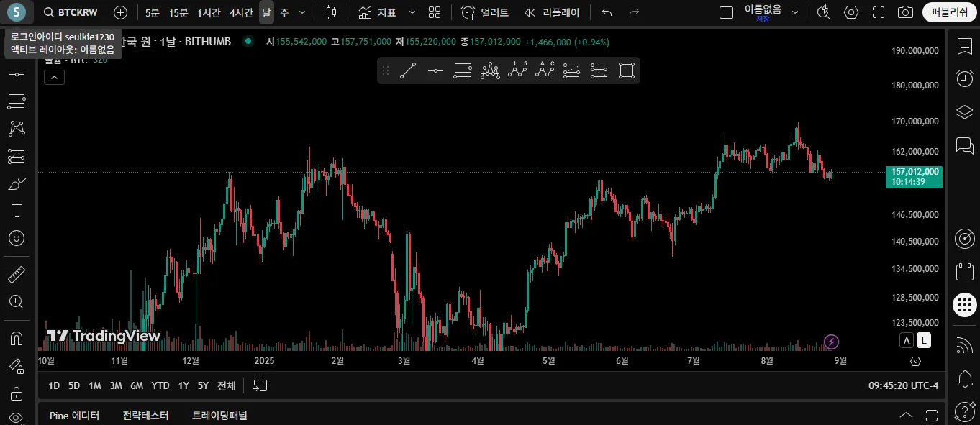Set date range to 전체
This screenshot has height=425, width=980.
pos(227,385)
